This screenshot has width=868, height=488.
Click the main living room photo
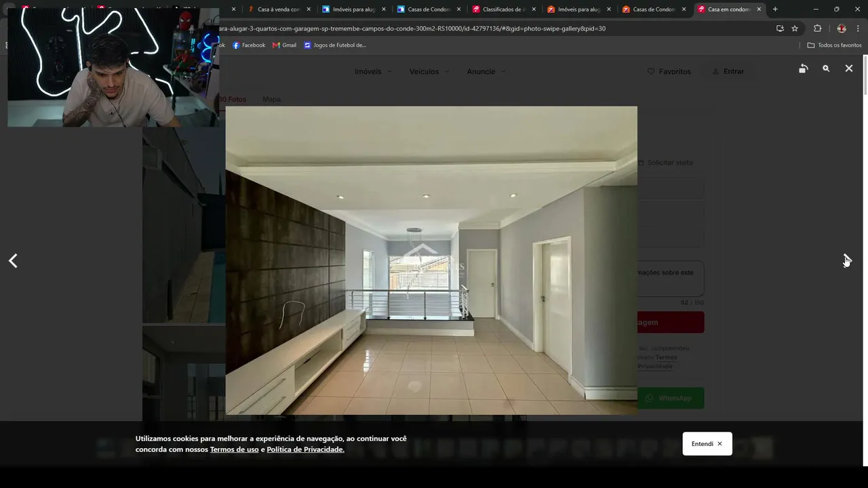431,260
